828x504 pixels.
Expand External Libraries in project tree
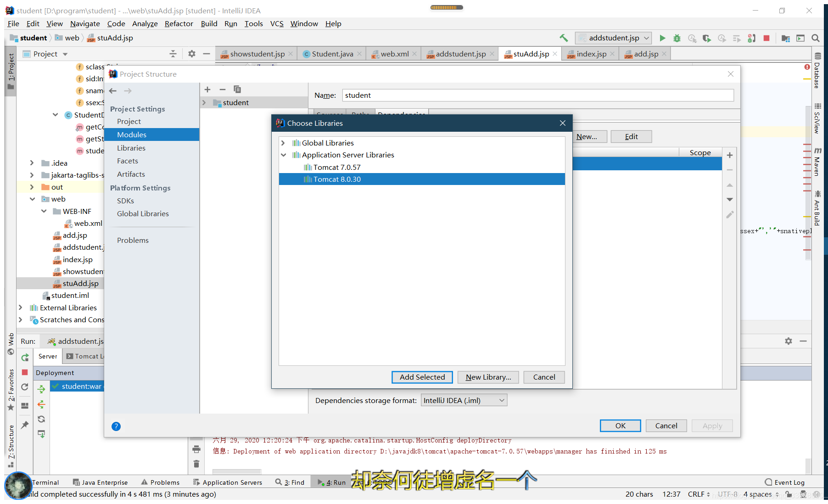coord(20,308)
